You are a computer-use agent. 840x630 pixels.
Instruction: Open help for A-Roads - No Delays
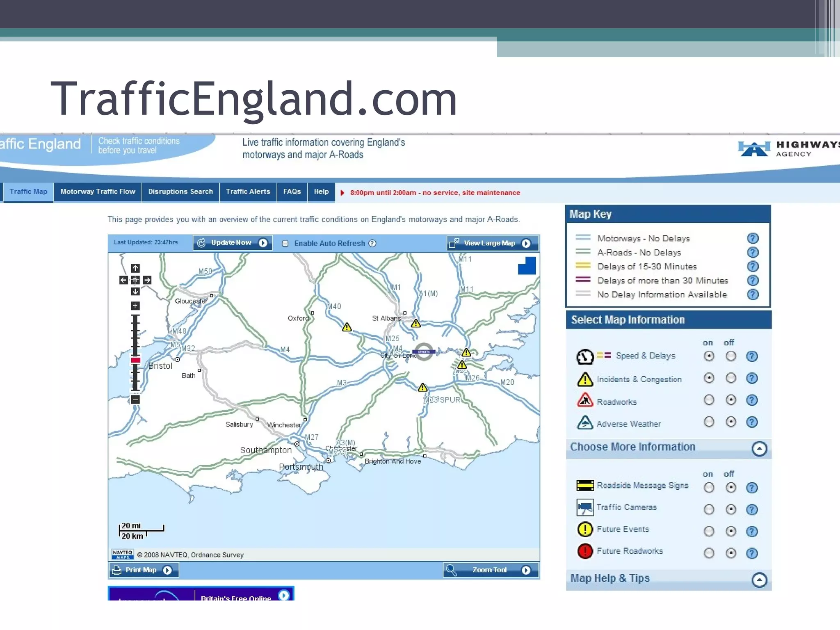click(x=753, y=252)
